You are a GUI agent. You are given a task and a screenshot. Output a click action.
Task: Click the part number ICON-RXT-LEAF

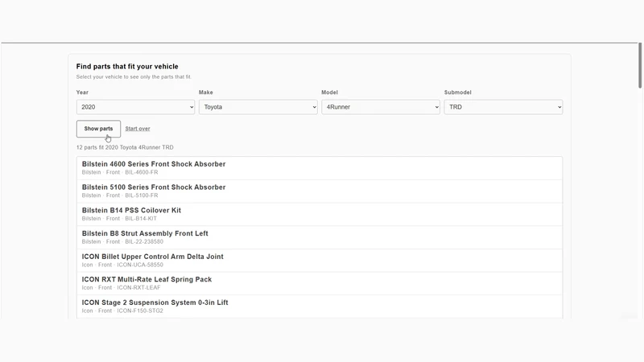coord(138,288)
